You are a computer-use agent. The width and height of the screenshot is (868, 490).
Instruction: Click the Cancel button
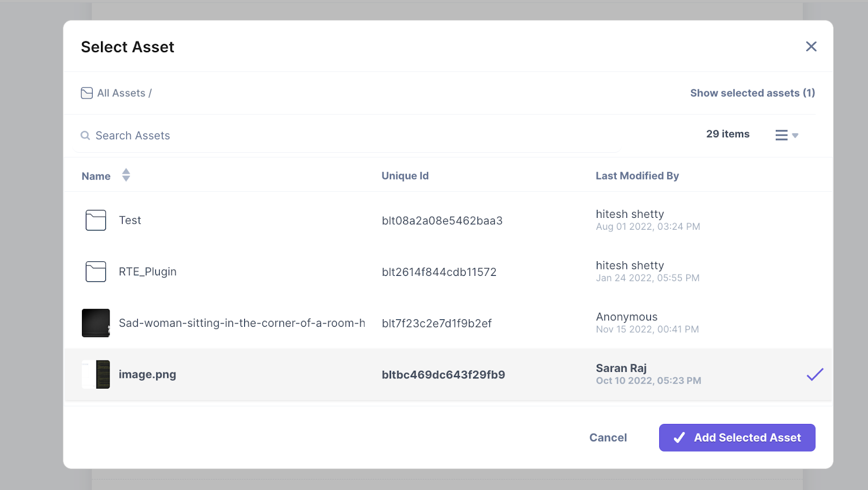[608, 437]
